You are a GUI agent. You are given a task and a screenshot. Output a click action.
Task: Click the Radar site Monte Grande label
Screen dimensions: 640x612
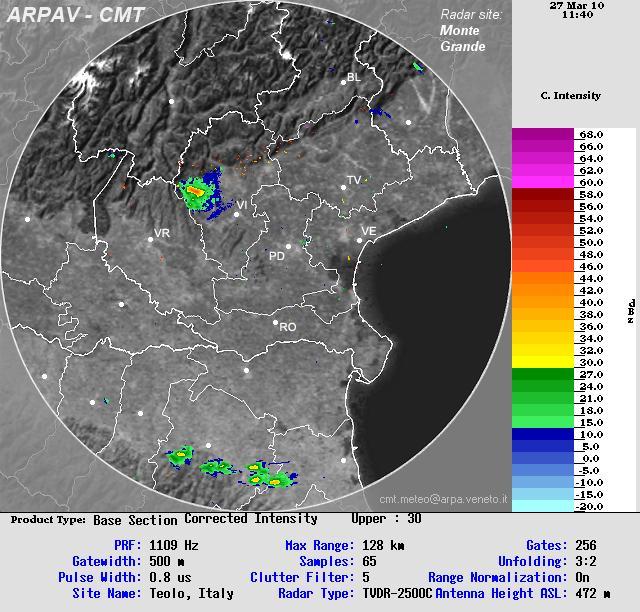(468, 31)
